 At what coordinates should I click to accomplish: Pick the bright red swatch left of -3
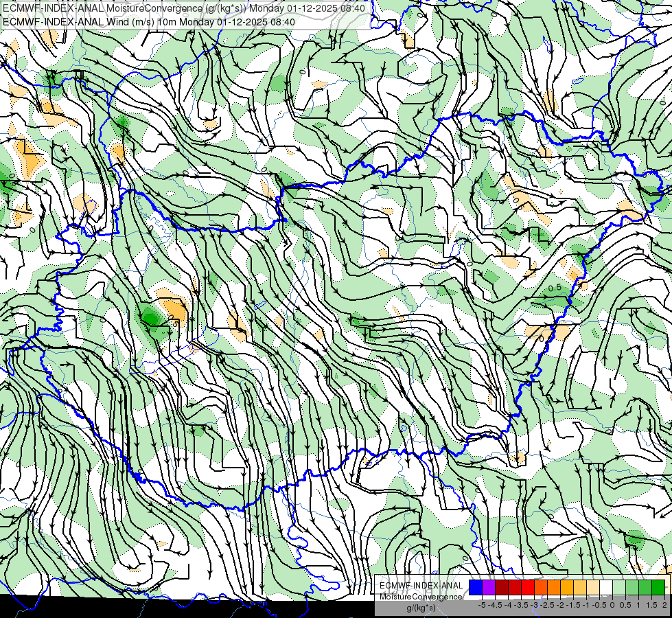(528, 587)
